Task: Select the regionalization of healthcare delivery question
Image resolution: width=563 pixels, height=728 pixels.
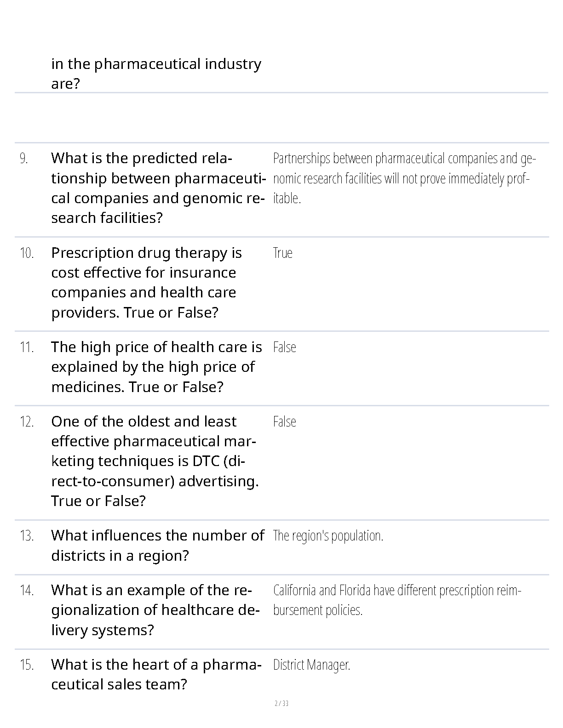Action: tap(155, 610)
